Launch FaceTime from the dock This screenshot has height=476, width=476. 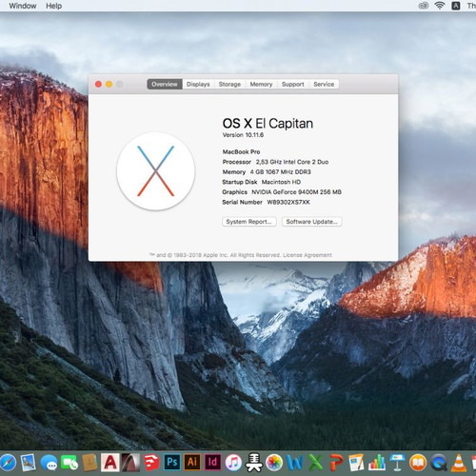pyautogui.click(x=69, y=463)
